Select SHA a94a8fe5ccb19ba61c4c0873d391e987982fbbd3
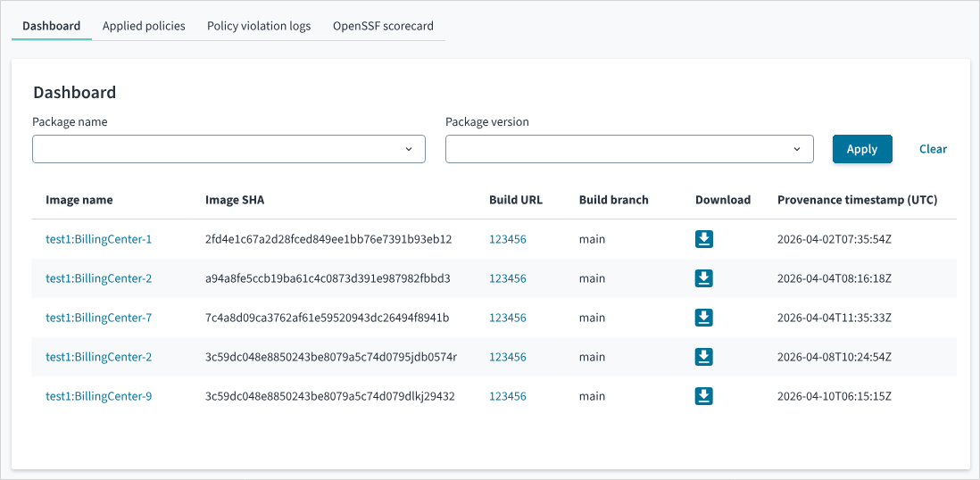This screenshot has width=980, height=480. 328,278
